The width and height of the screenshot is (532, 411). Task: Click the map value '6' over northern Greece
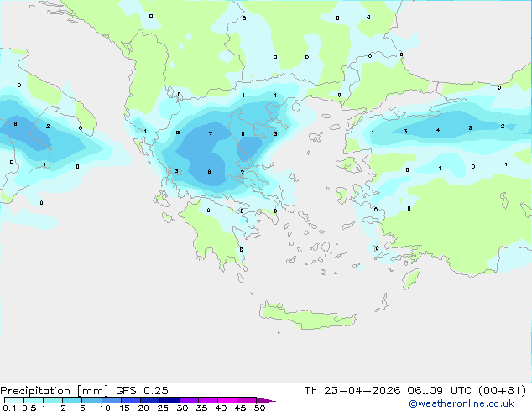click(x=243, y=134)
